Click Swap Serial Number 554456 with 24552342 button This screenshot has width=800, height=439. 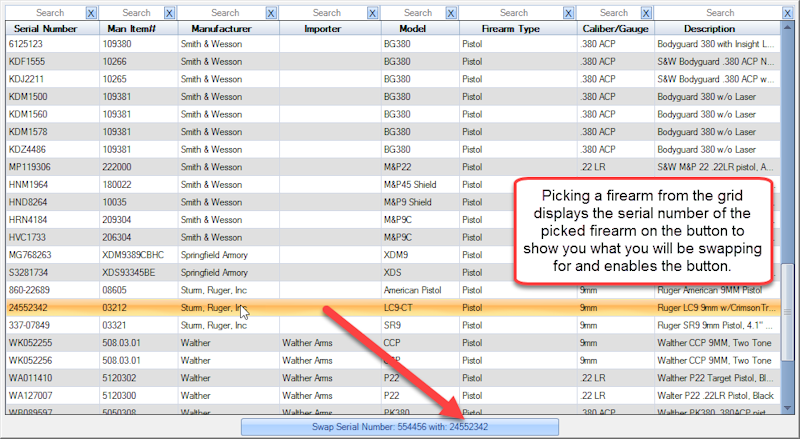coord(400,427)
